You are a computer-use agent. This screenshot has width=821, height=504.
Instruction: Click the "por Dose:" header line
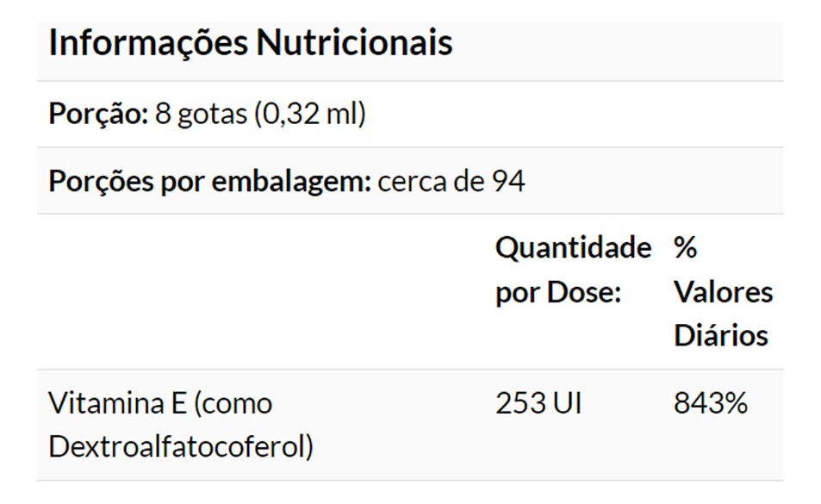[557, 292]
